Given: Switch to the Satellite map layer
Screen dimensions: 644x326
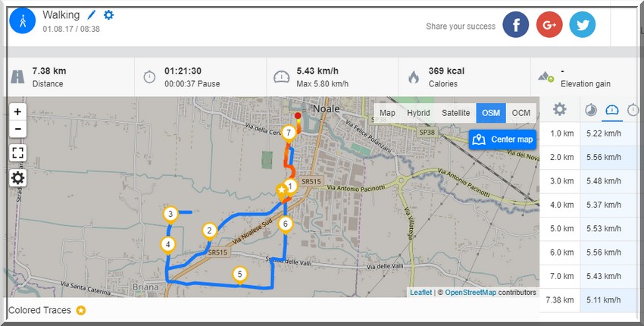Looking at the screenshot, I should point(455,113).
